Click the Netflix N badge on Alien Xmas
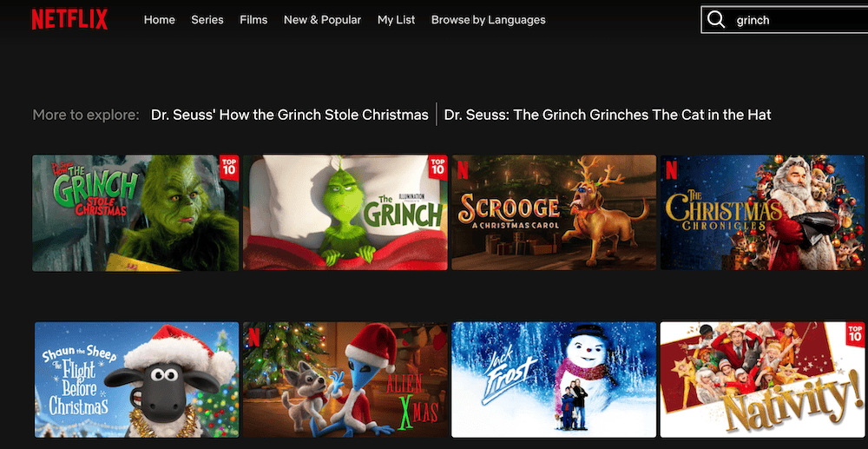This screenshot has width=868, height=449. tap(254, 337)
